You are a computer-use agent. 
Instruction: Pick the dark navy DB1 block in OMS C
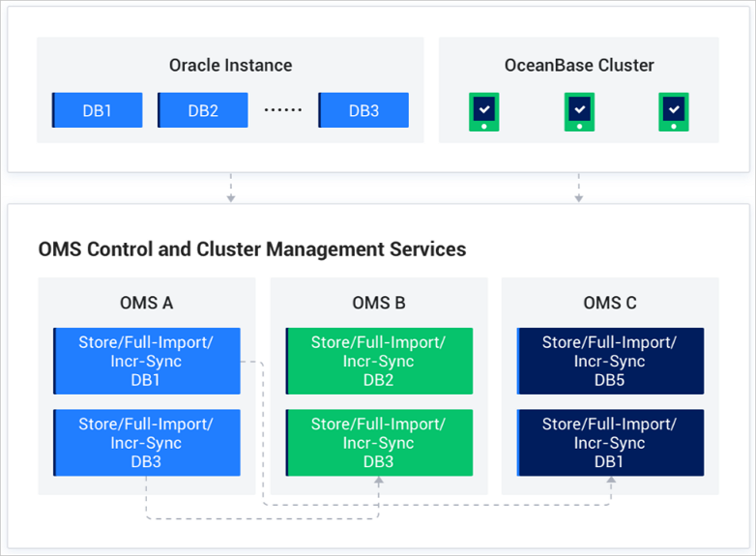(610, 443)
